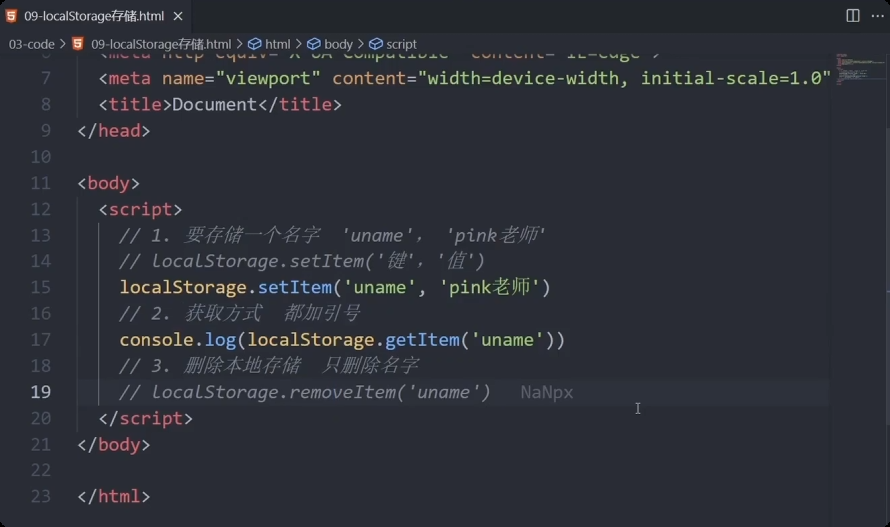Open the 09-localStorage存储.html breadcrumb item
Image resolution: width=890 pixels, height=527 pixels.
(x=161, y=44)
